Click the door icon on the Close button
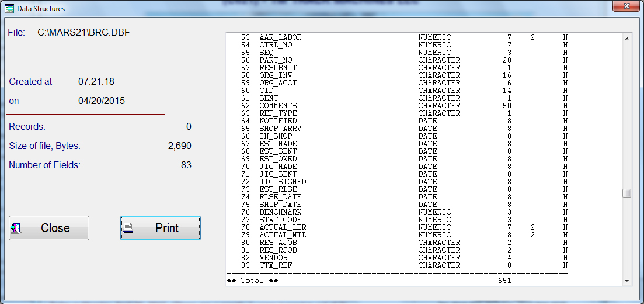 point(16,229)
